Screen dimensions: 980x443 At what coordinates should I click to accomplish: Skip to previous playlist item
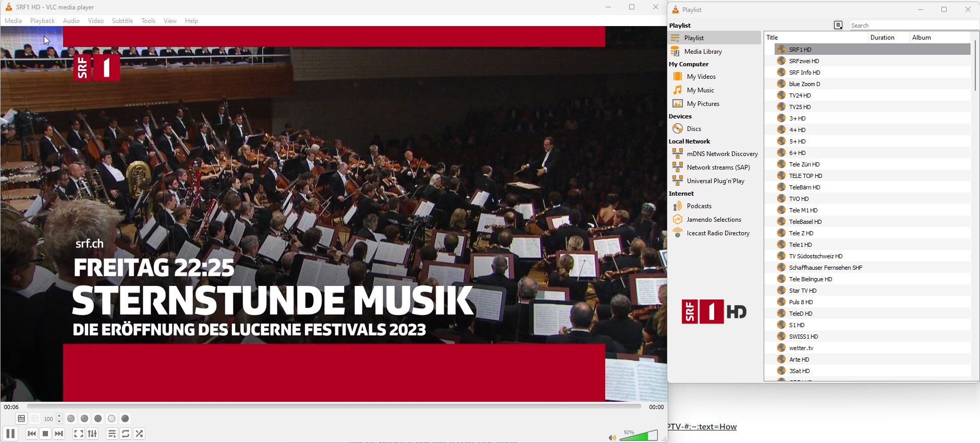(x=32, y=434)
